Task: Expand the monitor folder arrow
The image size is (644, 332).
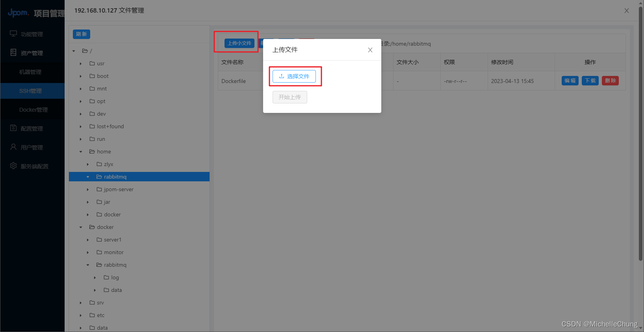Action: coord(88,252)
